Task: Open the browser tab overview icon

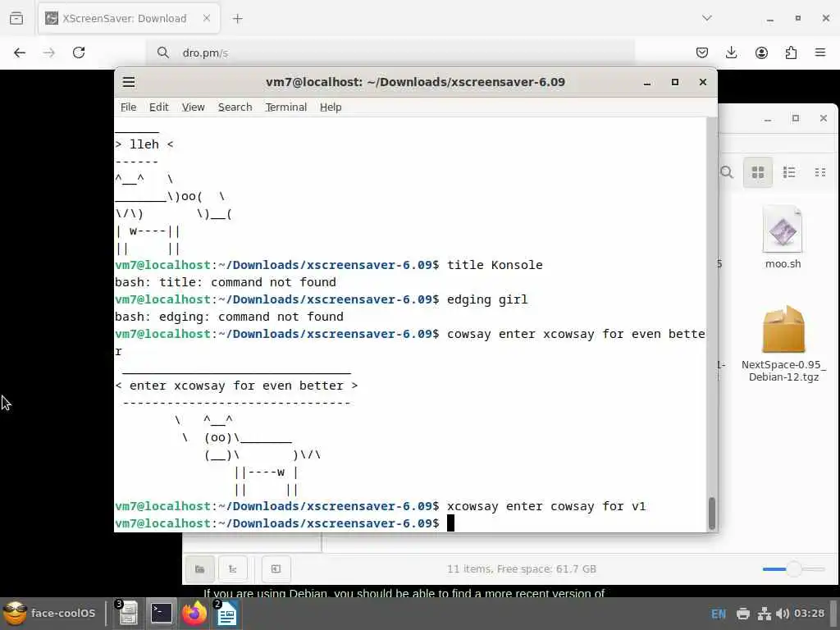Action: [x=16, y=18]
